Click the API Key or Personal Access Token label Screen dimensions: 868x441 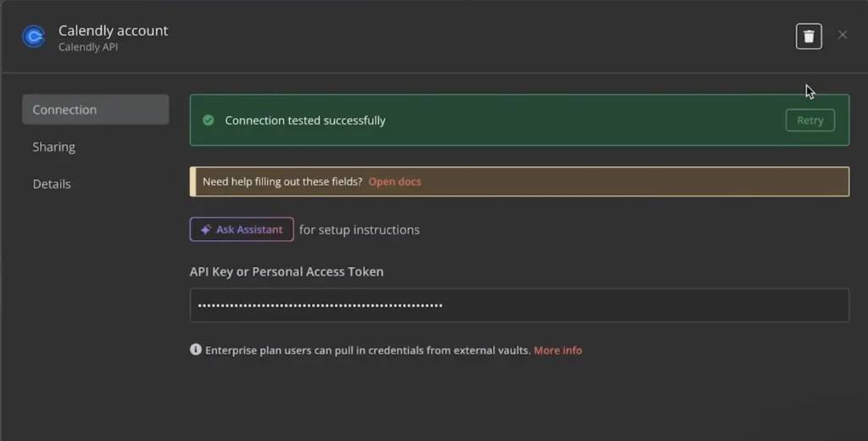tap(287, 271)
